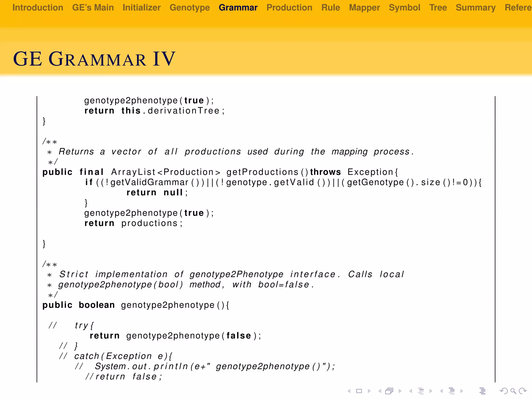
Task: Open the Introduction section tab
Action: tap(38, 8)
